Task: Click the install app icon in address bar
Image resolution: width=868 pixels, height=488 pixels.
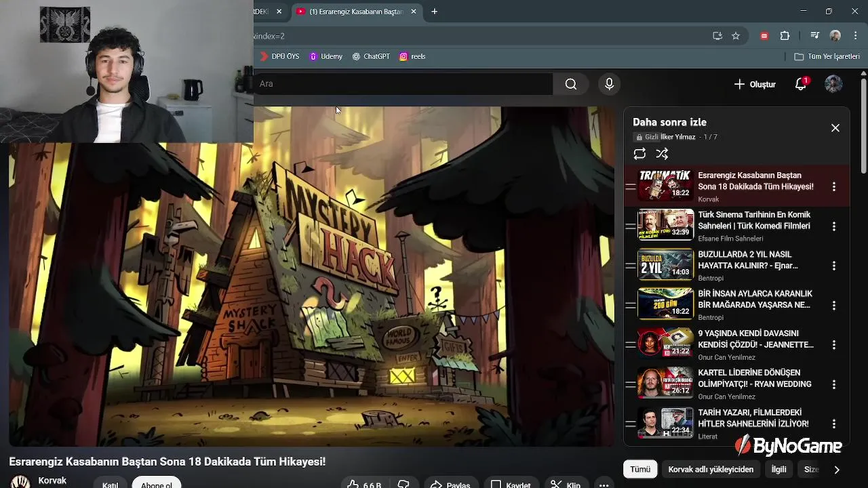Action: tap(717, 36)
